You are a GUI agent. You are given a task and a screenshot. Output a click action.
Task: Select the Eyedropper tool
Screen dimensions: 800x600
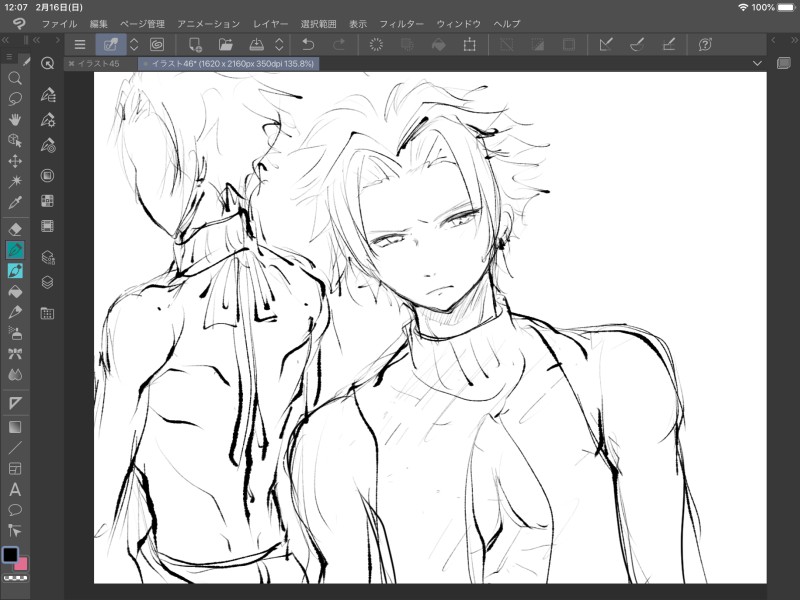pyautogui.click(x=15, y=203)
